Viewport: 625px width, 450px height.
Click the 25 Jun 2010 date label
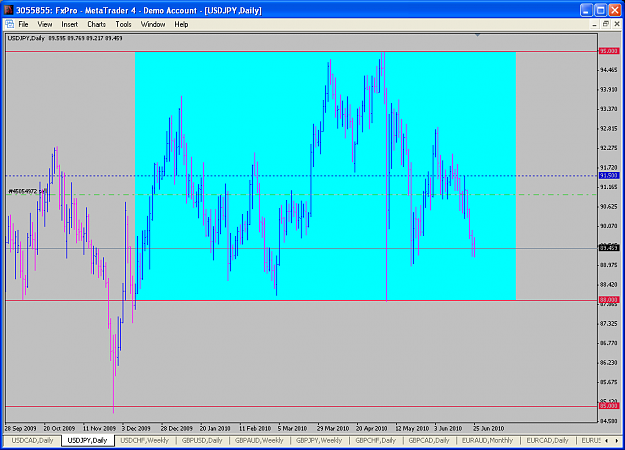point(489,428)
